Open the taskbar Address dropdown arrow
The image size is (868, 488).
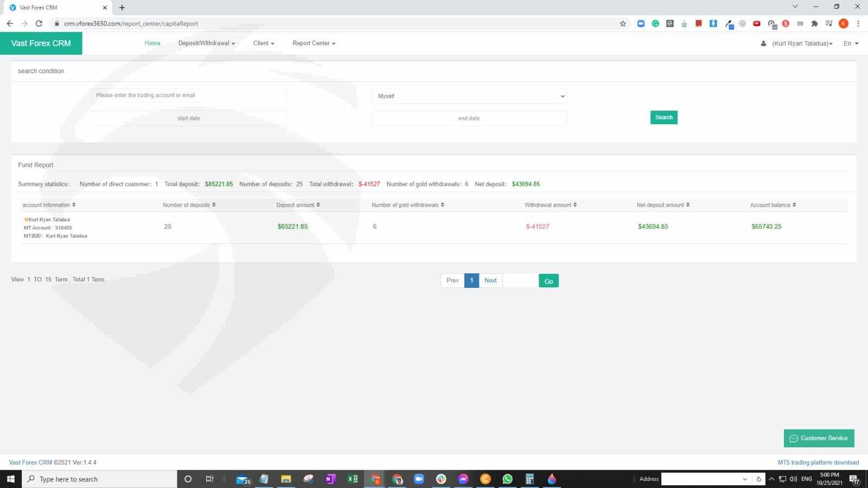745,479
